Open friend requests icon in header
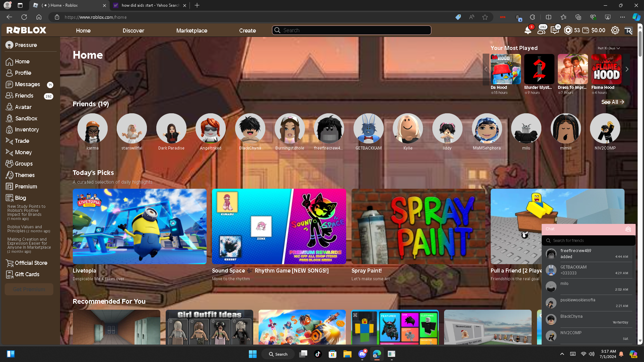 pos(541,30)
